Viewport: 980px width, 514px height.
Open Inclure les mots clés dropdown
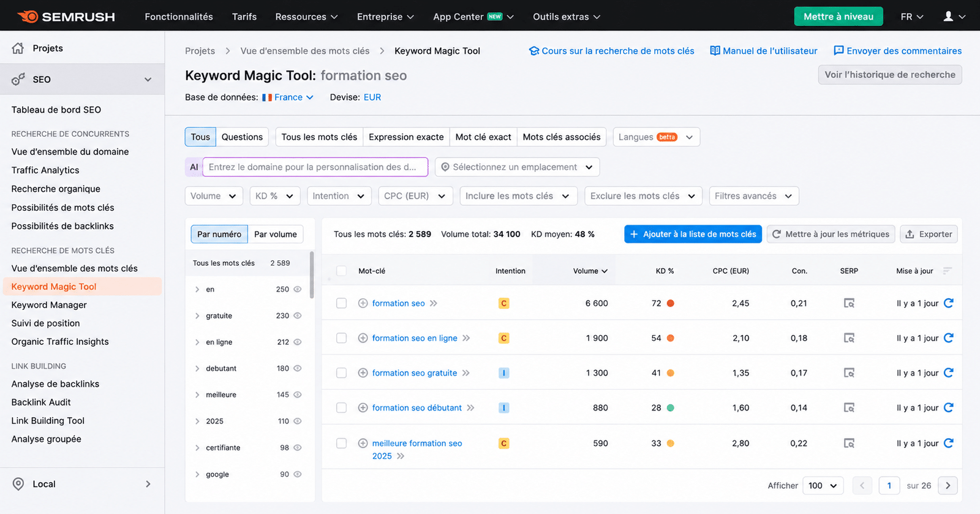click(518, 196)
